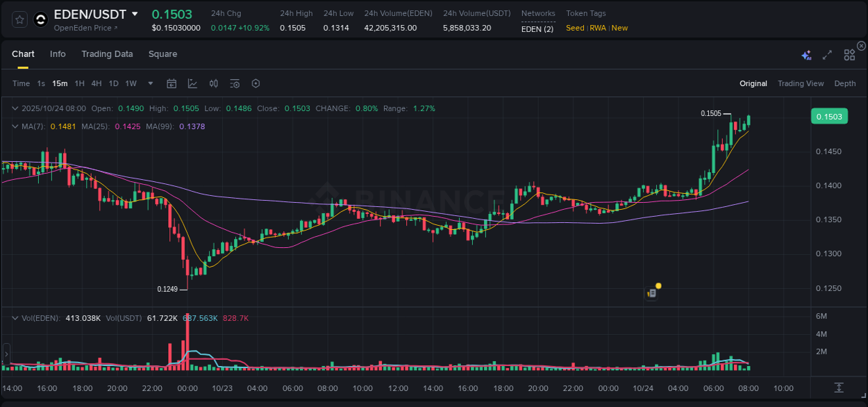Screen dimensions: 868x407
Task: Add EDEN/USDT to favorites via star icon
Action: 19,19
